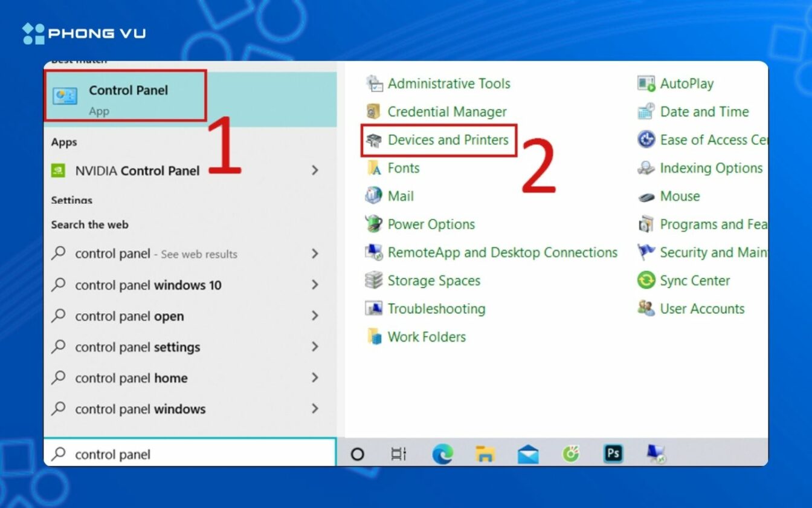This screenshot has width=812, height=508.
Task: Open the Devices and Printers link
Action: pyautogui.click(x=448, y=140)
